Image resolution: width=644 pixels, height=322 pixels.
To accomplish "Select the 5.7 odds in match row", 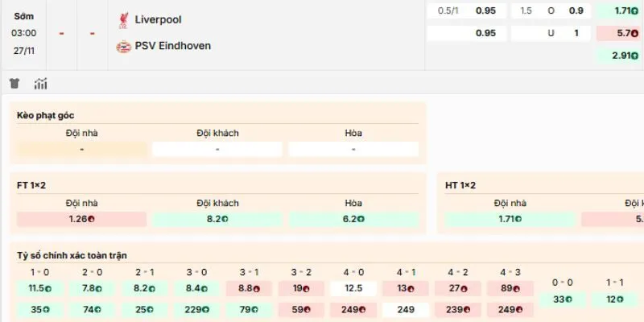I will [619, 33].
